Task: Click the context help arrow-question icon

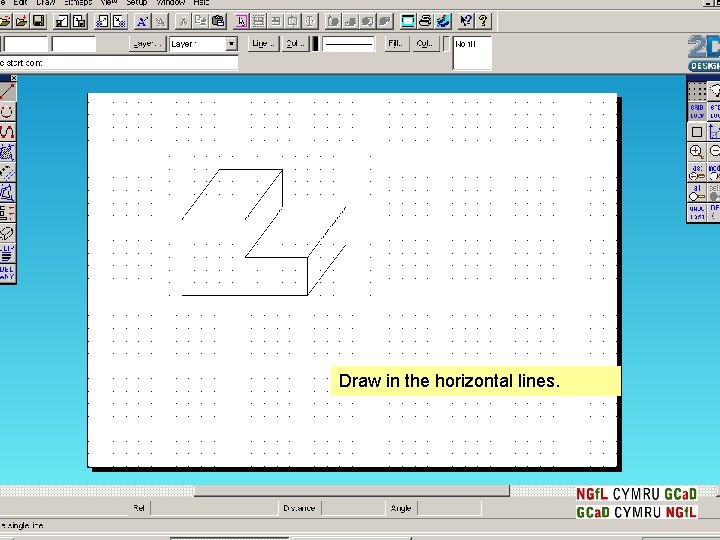Action: [466, 21]
